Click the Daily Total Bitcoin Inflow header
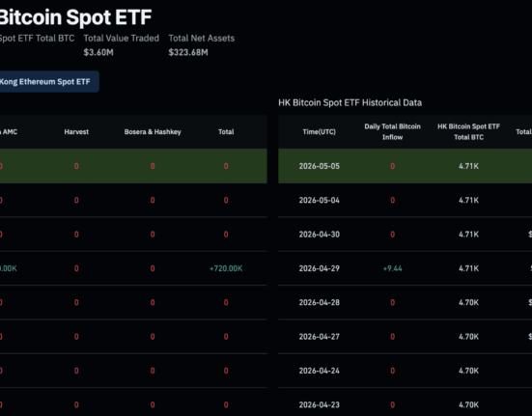 pyautogui.click(x=393, y=132)
